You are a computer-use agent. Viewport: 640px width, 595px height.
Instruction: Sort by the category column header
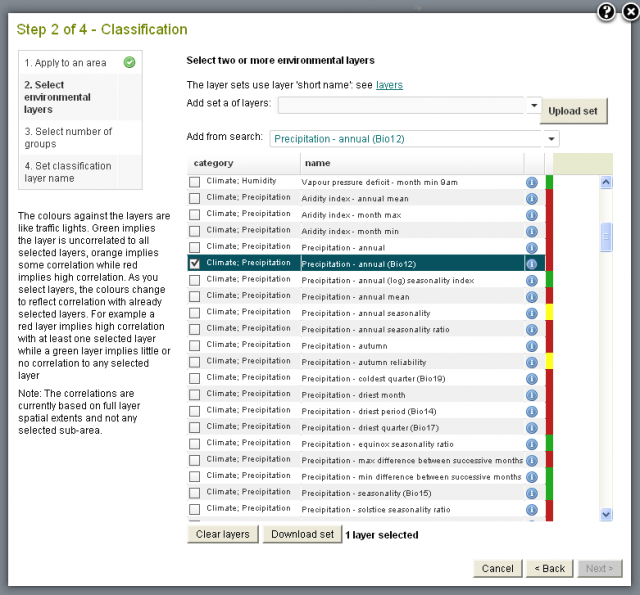coord(244,163)
